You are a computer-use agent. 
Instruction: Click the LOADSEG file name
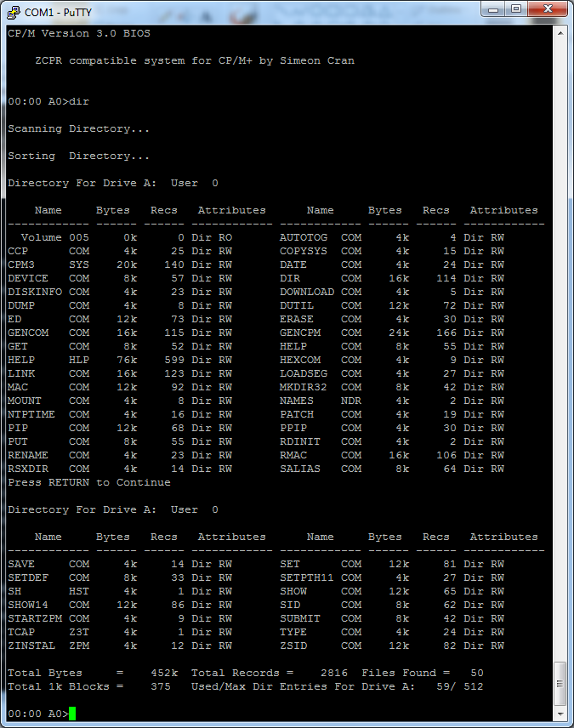[304, 373]
